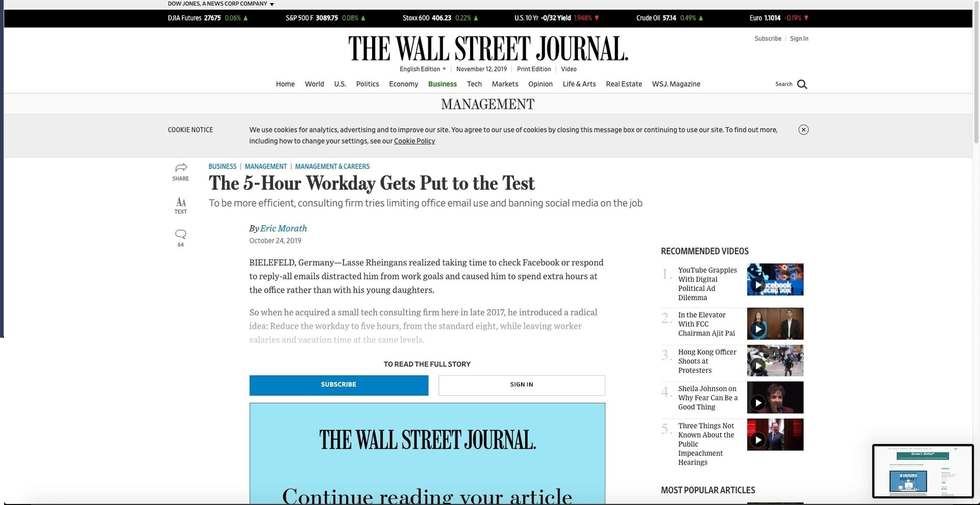Click the SIGN IN button
The image size is (980, 505).
click(x=522, y=385)
